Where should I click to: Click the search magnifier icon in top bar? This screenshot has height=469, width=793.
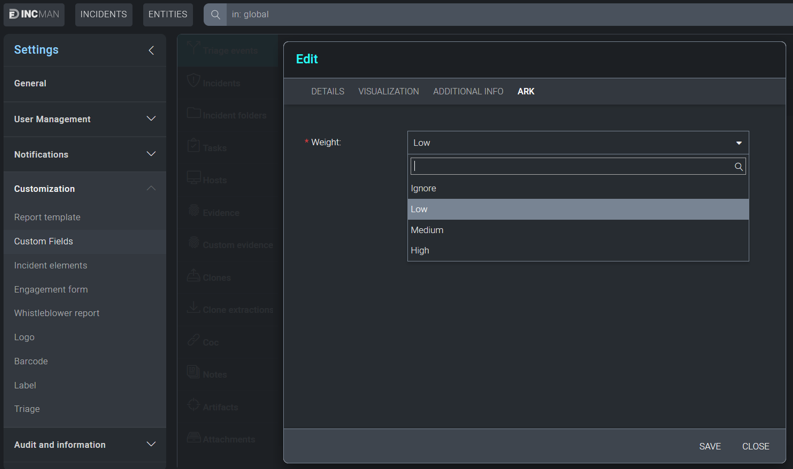(215, 14)
